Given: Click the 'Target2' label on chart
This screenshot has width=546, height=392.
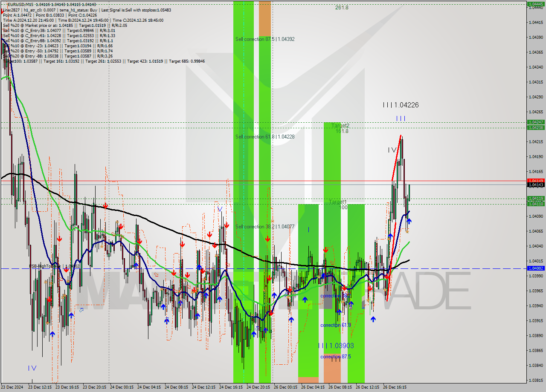Looking at the screenshot, I should click(340, 126).
